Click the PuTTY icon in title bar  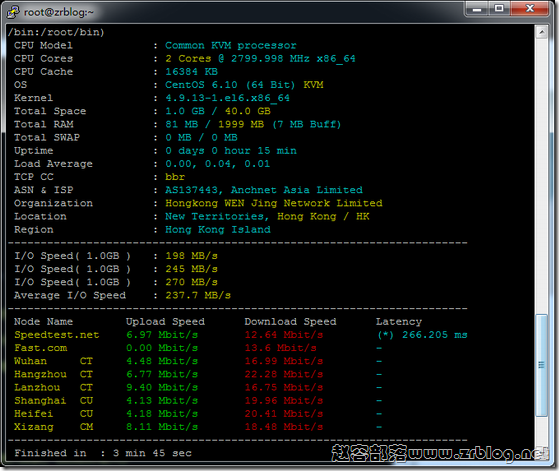click(13, 12)
